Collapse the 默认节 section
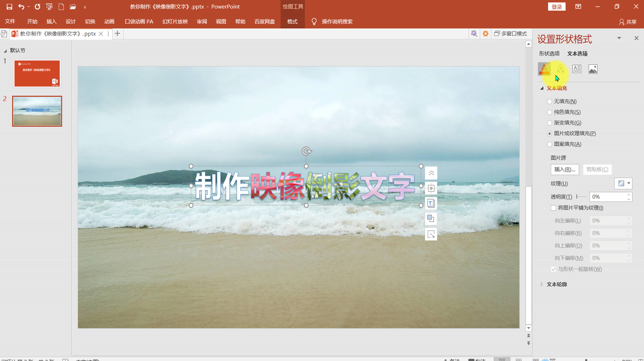Image resolution: width=644 pixels, height=361 pixels. pos(5,51)
